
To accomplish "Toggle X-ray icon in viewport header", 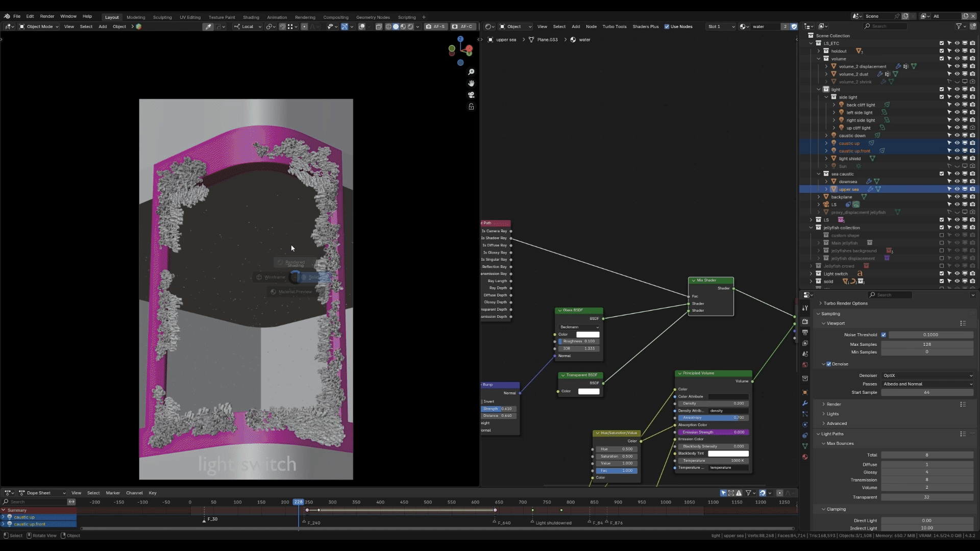I will pos(379,27).
